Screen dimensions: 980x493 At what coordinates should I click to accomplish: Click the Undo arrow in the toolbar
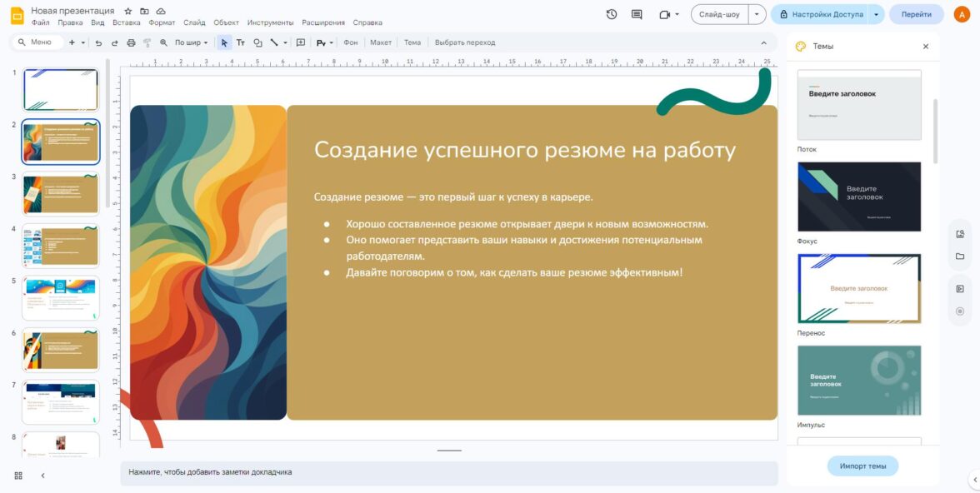(x=98, y=42)
